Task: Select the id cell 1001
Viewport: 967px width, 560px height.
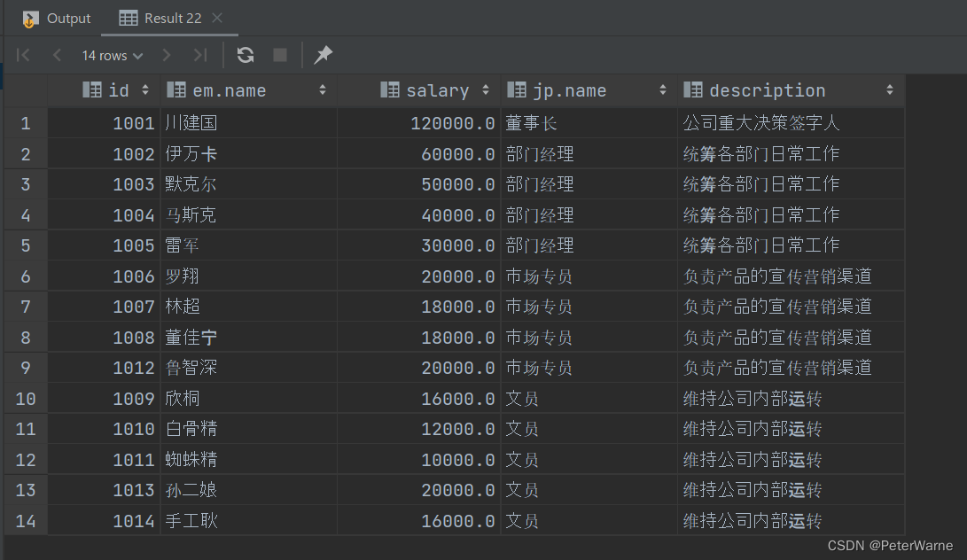Action: 104,123
